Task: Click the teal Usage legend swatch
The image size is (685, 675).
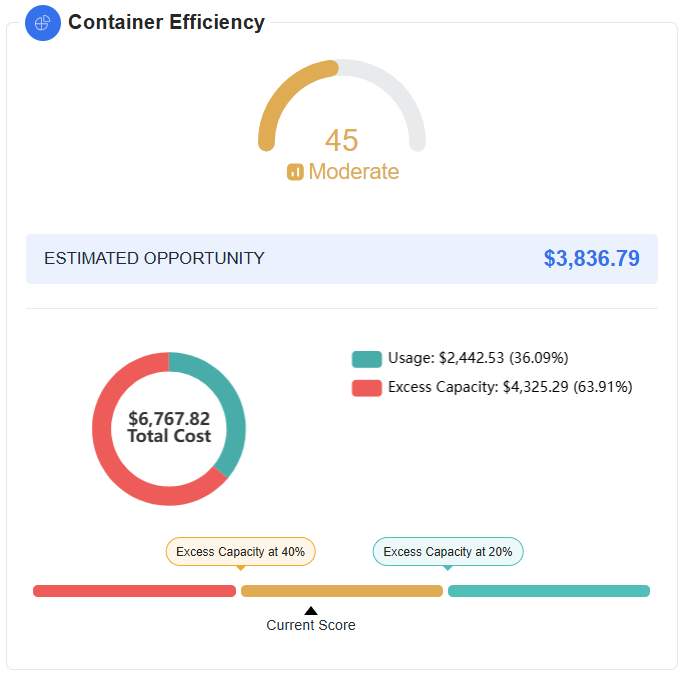Action: (x=367, y=359)
